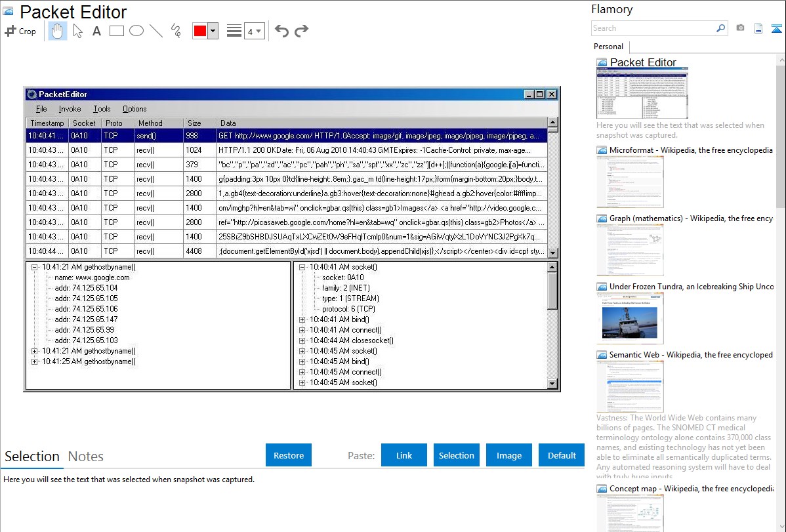
Task: Click the Selection paste button
Action: tap(457, 455)
